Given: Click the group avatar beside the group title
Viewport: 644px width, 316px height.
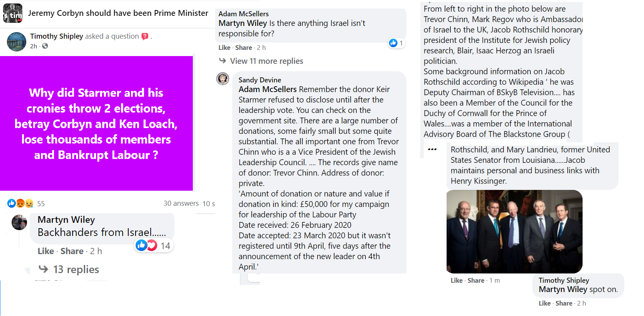Looking at the screenshot, I should click(13, 13).
